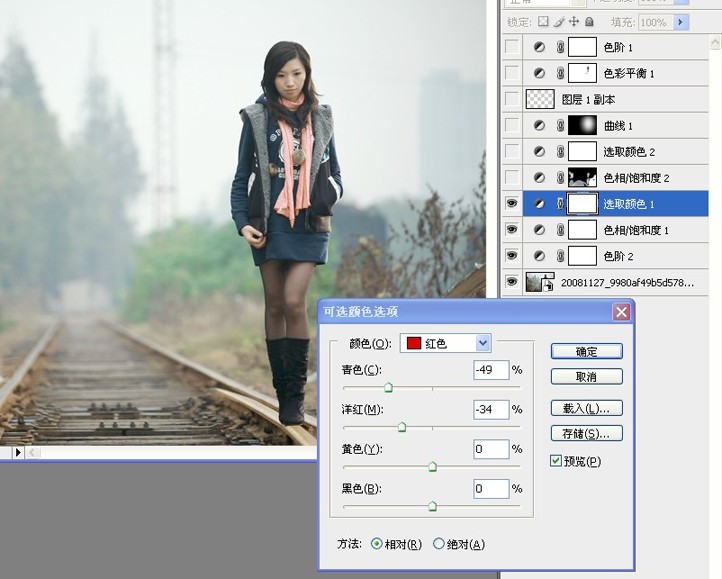Click the 取消 button
Image resolution: width=722 pixels, height=579 pixels.
[587, 377]
